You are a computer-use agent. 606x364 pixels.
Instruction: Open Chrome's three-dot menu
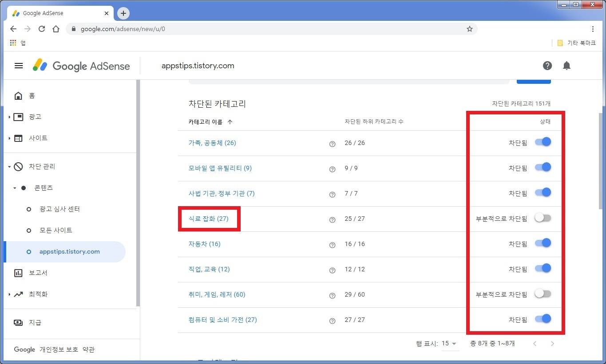pyautogui.click(x=593, y=29)
